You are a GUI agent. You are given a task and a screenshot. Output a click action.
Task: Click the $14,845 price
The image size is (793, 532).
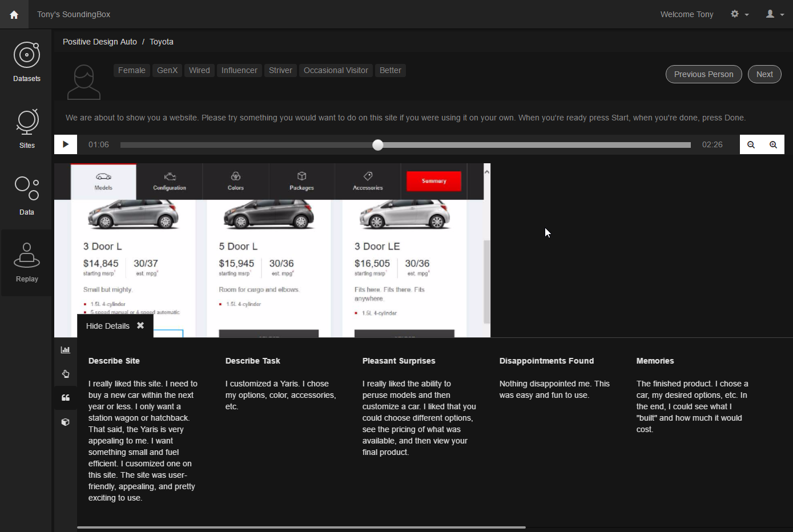point(101,264)
